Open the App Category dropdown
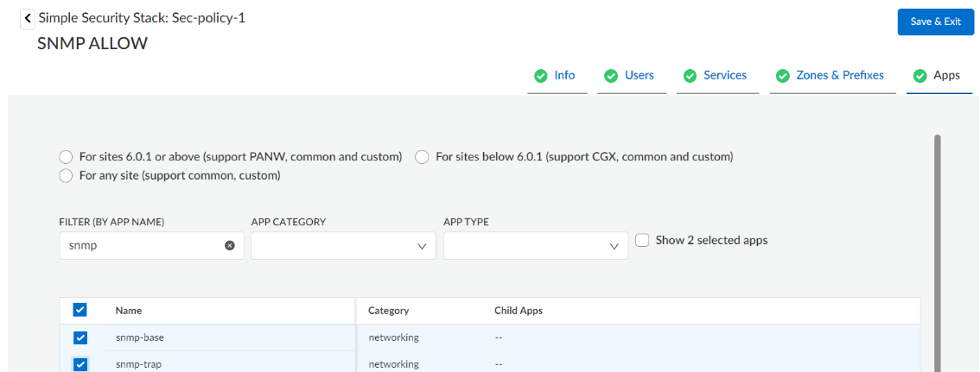The height and width of the screenshot is (372, 980). (x=343, y=246)
